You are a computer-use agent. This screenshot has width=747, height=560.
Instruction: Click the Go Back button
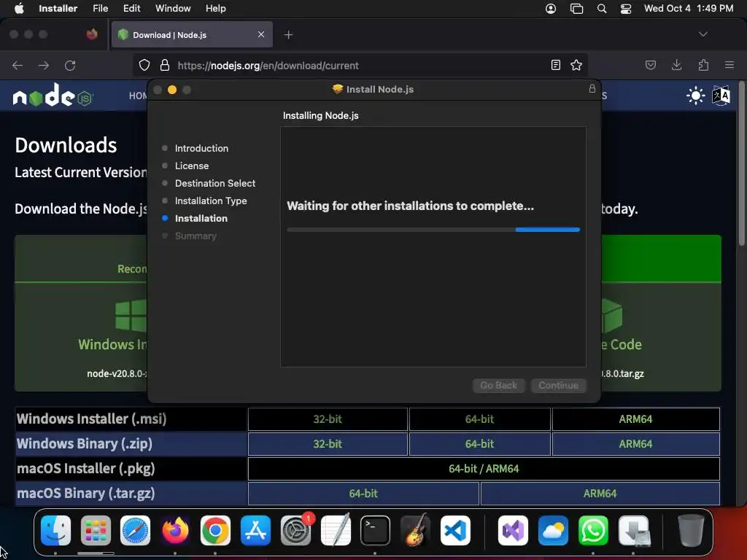(498, 385)
